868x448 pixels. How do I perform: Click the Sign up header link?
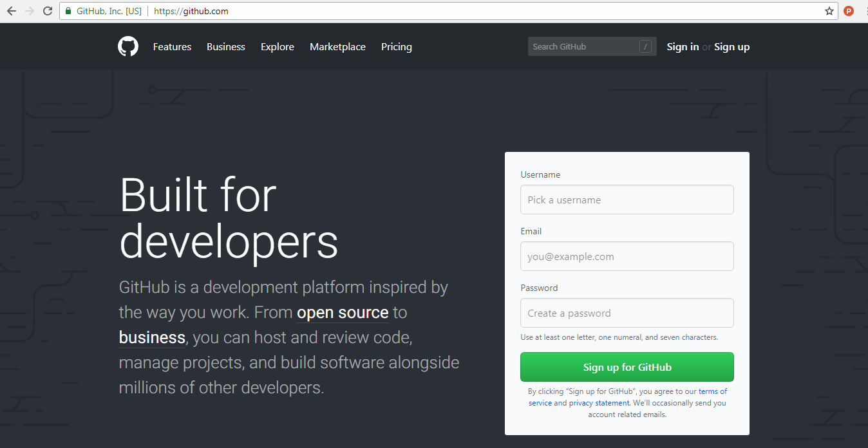(x=731, y=46)
